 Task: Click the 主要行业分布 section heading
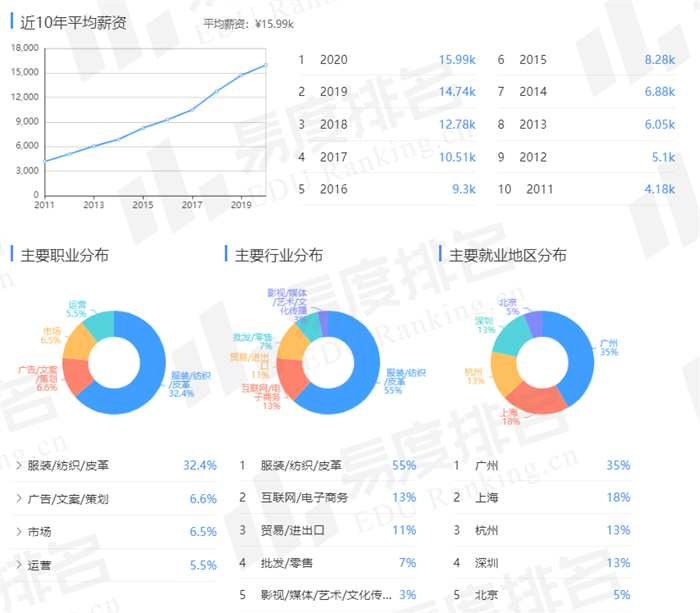278,255
